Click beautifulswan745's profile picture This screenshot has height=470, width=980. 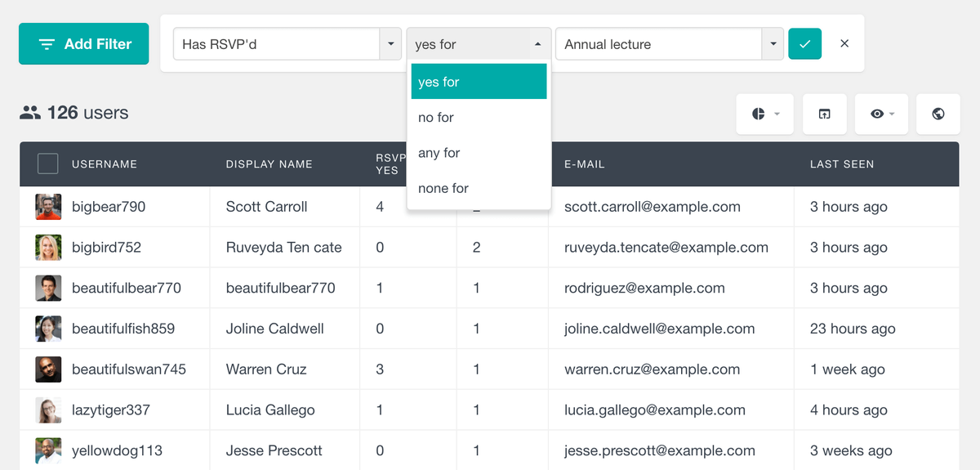click(x=48, y=369)
